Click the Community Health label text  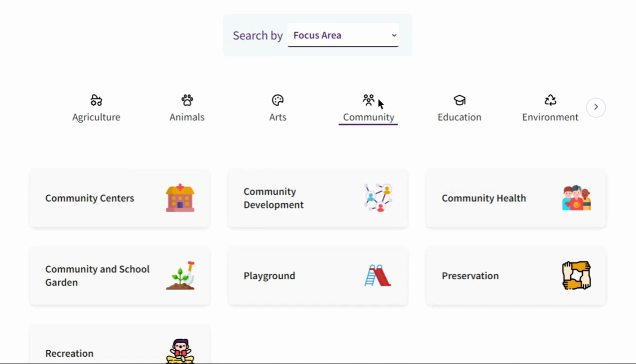point(484,198)
